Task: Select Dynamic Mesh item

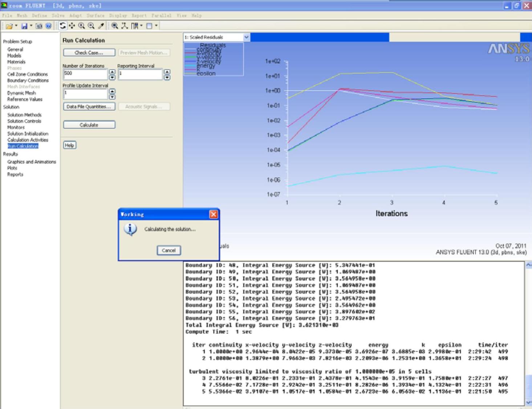Action: (x=21, y=93)
